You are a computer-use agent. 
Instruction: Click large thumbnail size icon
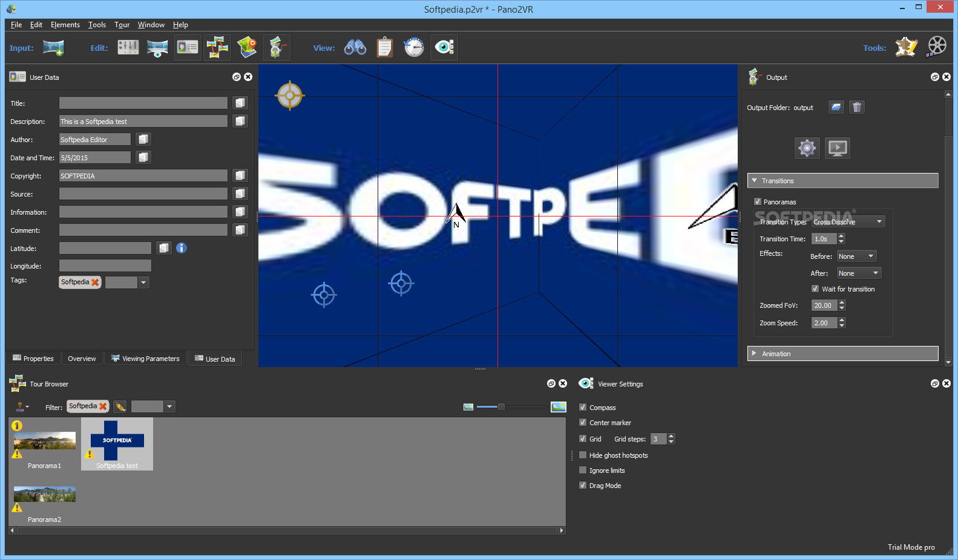point(559,406)
